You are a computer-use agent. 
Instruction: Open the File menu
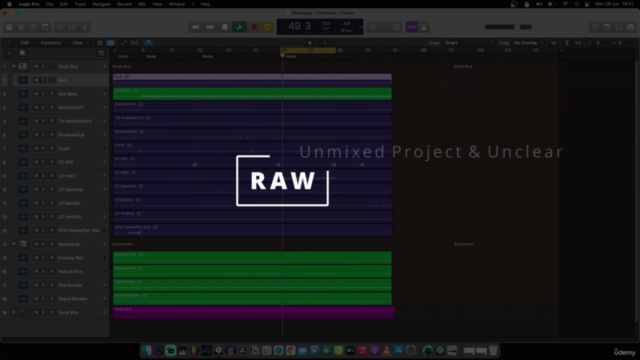49,4
